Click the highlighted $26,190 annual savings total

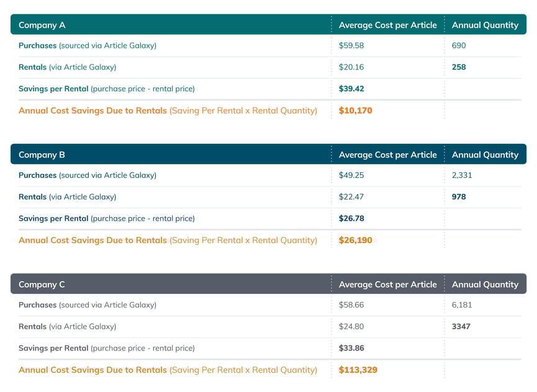355,241
